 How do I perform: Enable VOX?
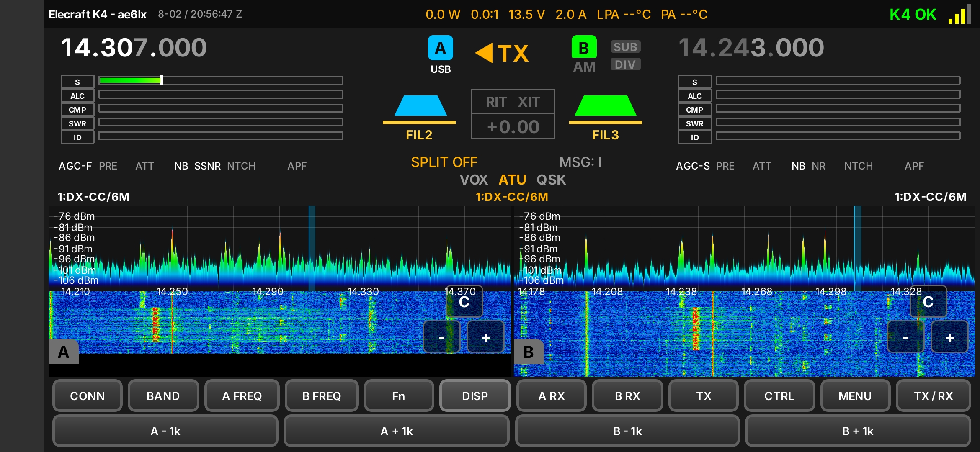click(x=474, y=180)
